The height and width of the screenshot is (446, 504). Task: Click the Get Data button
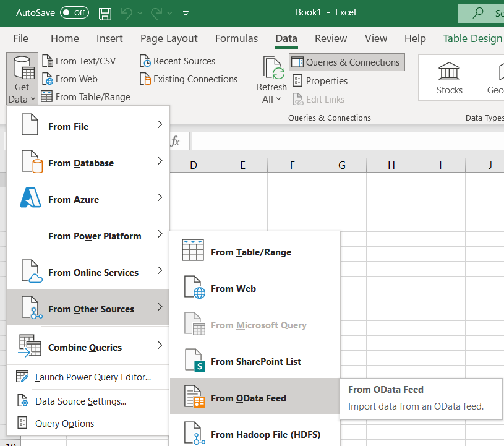point(22,79)
